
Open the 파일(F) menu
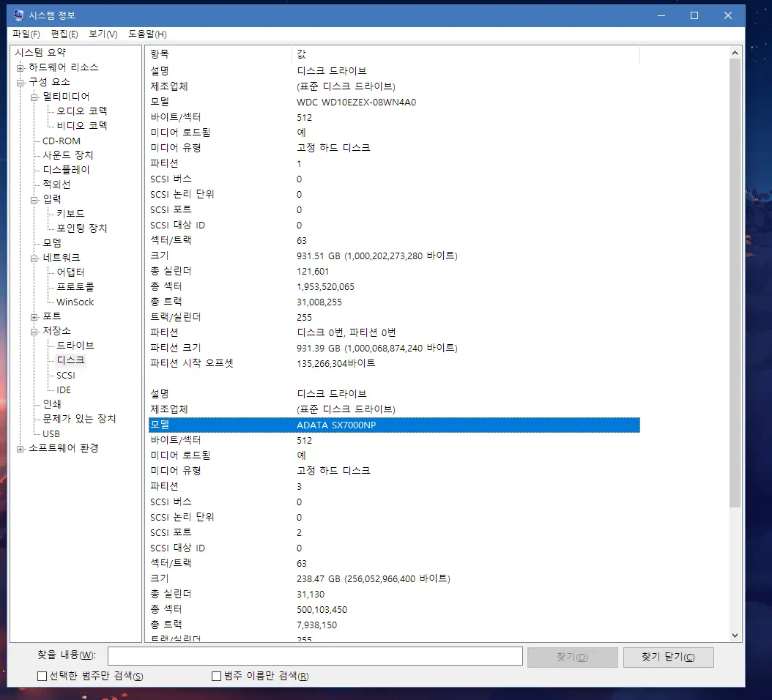pos(26,34)
